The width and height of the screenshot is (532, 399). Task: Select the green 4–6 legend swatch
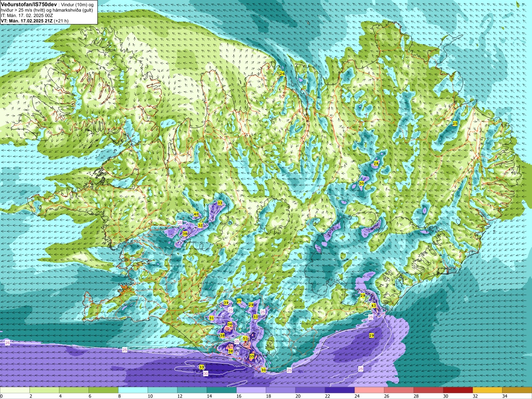coord(74,390)
